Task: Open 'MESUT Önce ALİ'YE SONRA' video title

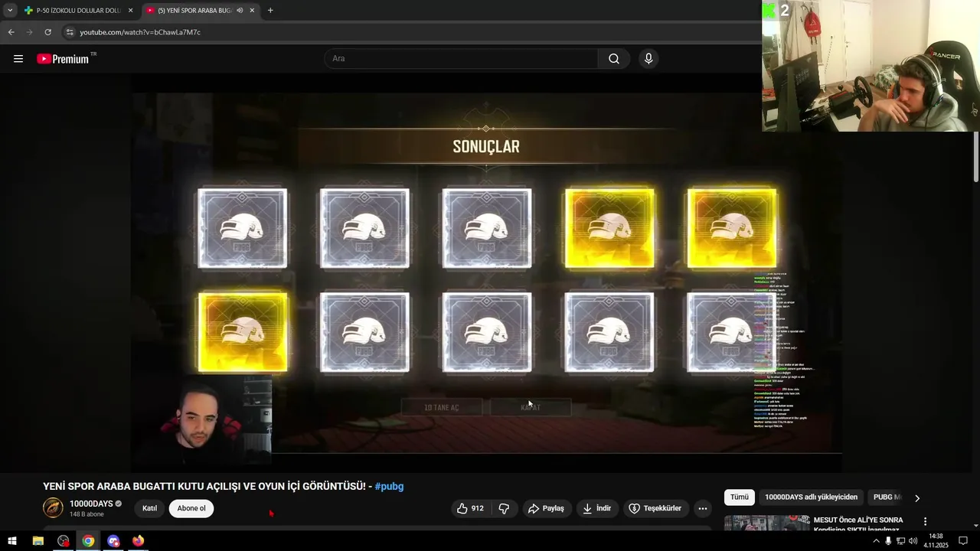Action: point(858,524)
